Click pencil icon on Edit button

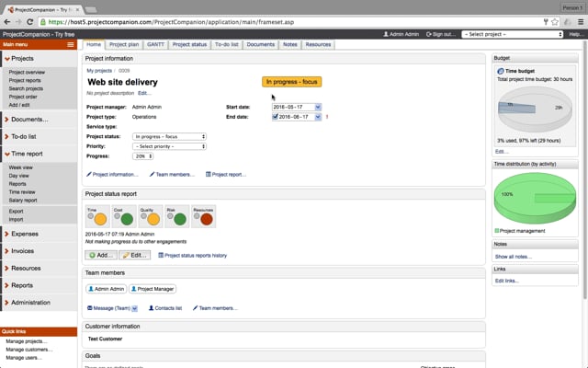point(126,256)
